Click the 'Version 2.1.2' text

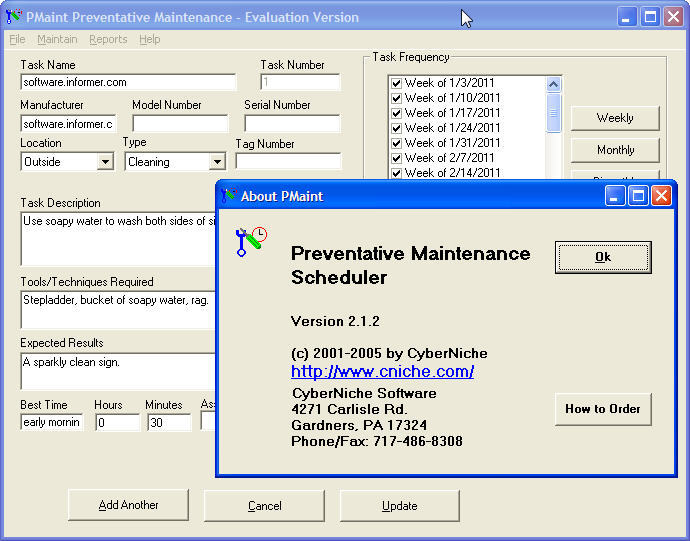[335, 321]
